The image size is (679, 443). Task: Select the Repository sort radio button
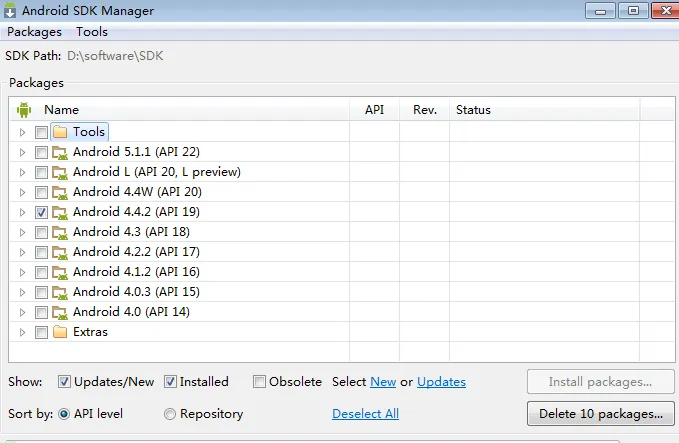170,414
